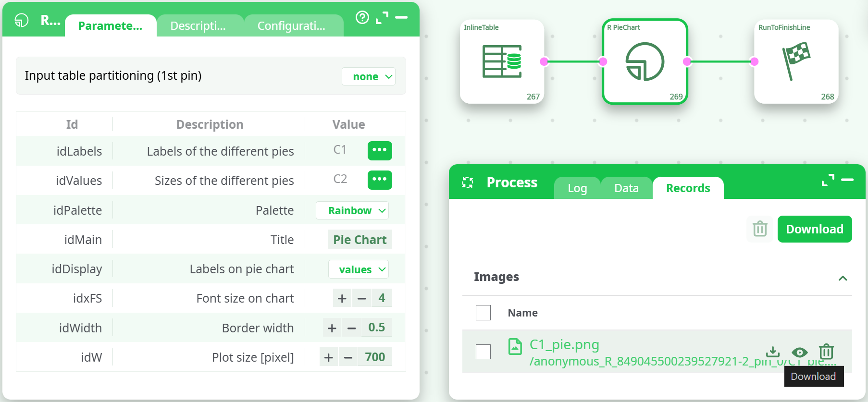Increase the font size on chart
Viewport: 868px width, 402px height.
[342, 298]
